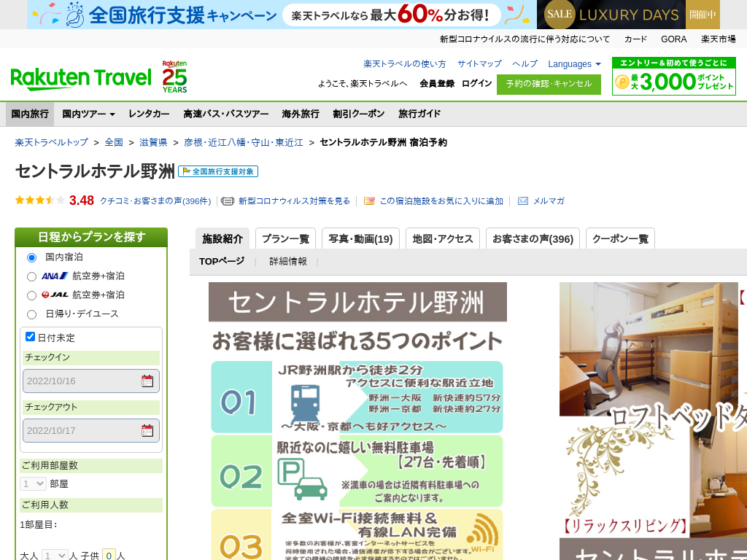The image size is (747, 560).
Task: Click the add-to-favorites folder icon
Action: [369, 201]
